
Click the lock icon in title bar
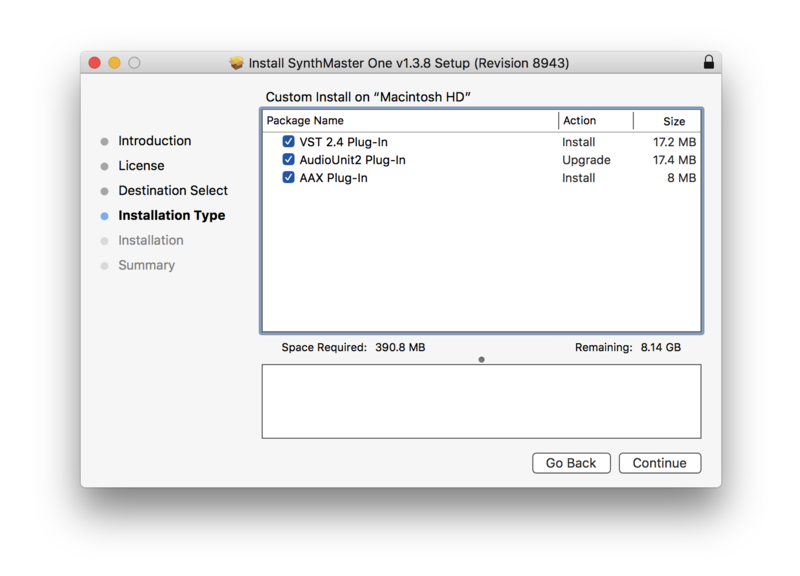(x=708, y=62)
